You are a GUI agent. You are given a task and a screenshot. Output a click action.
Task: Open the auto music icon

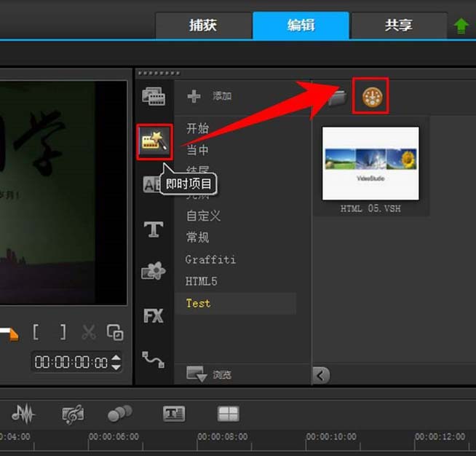(x=73, y=414)
